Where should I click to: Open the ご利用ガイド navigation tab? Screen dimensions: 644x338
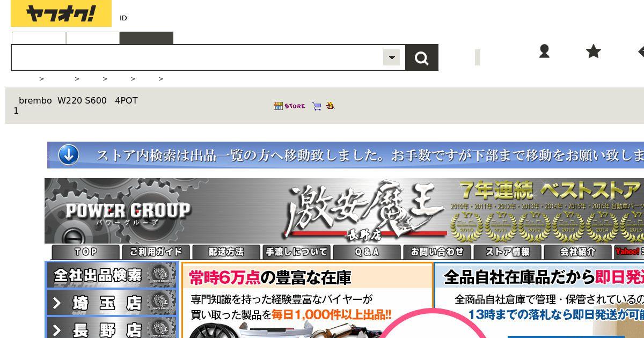(156, 252)
